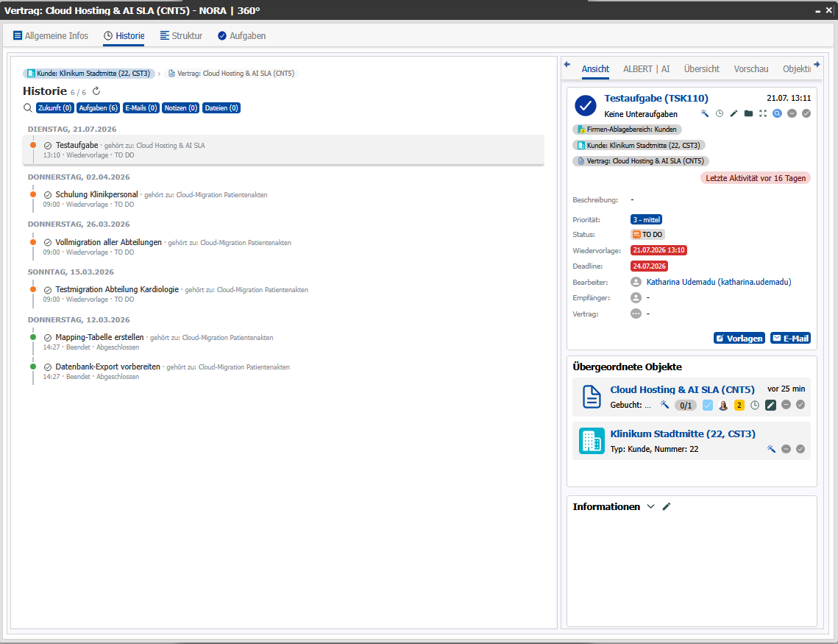Click the 0/1 counter badge
This screenshot has height=644, width=838.
coord(686,406)
